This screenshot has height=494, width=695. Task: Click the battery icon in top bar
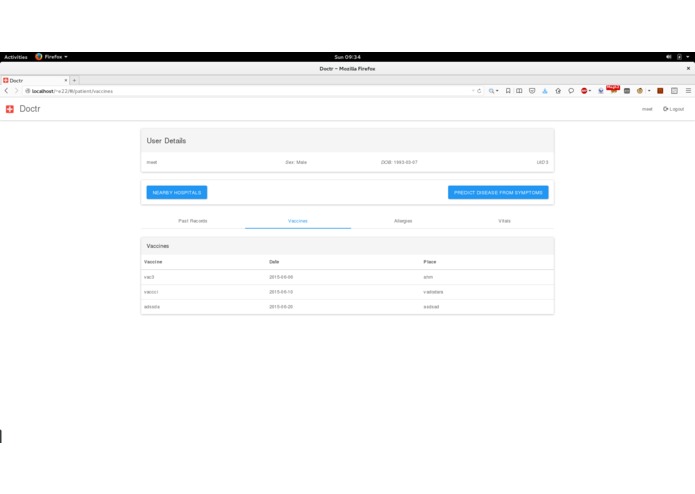679,57
